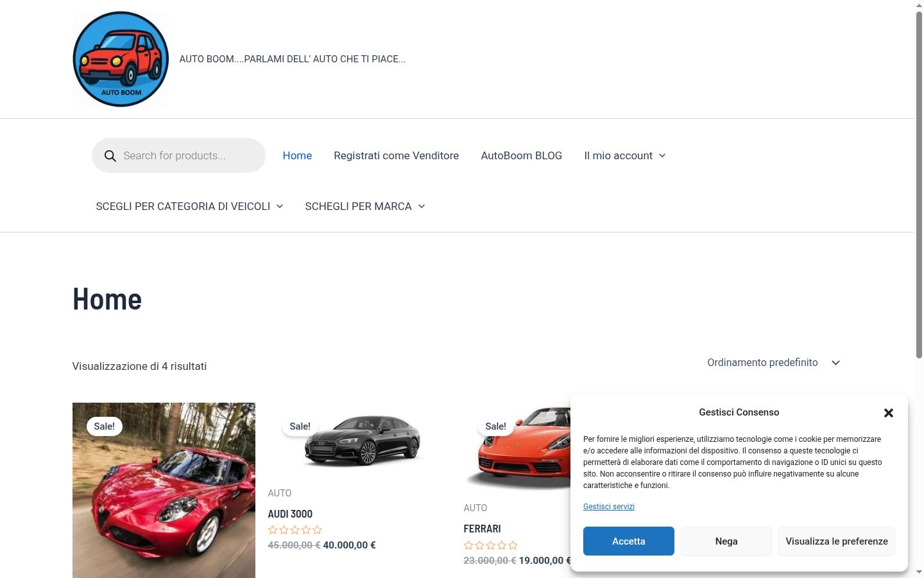Click the Audi sale price 40.000,00 €
The image size is (924, 578).
tap(350, 545)
